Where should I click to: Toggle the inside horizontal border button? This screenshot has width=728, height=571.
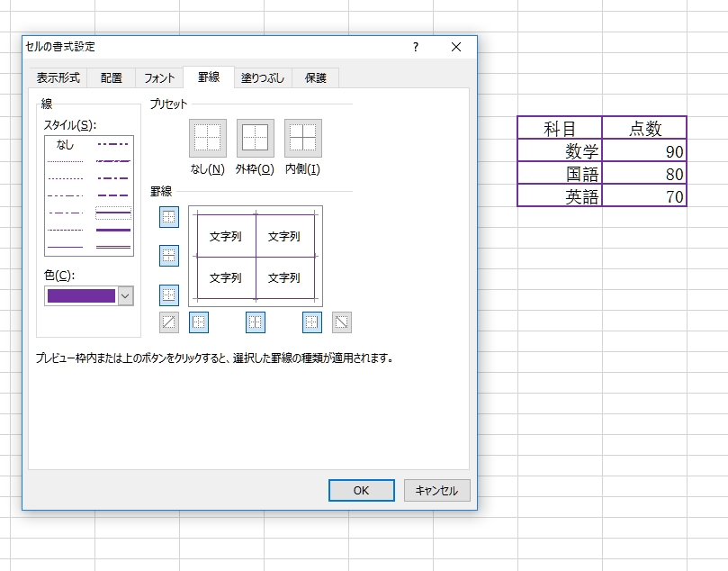pyautogui.click(x=169, y=256)
